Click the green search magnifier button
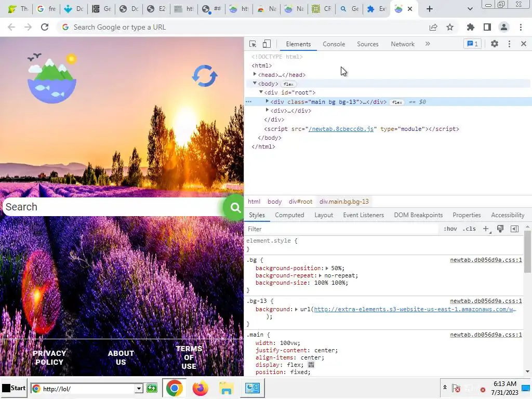The image size is (532, 399). tap(235, 207)
